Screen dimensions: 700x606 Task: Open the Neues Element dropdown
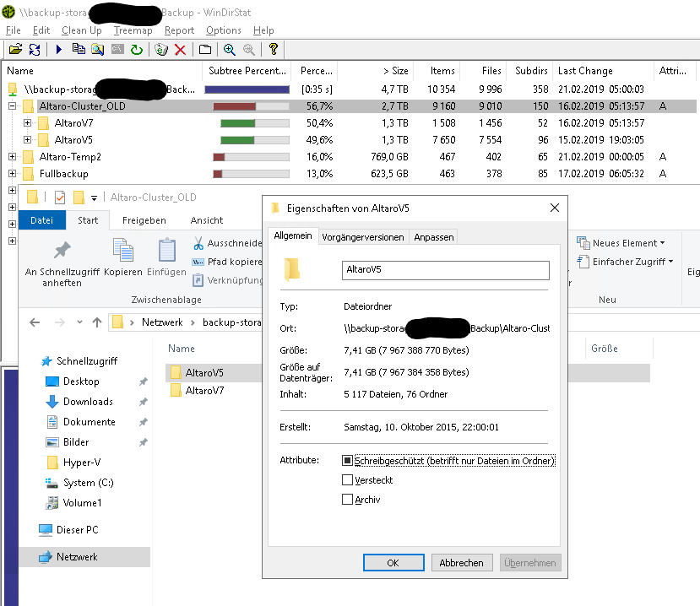click(621, 243)
